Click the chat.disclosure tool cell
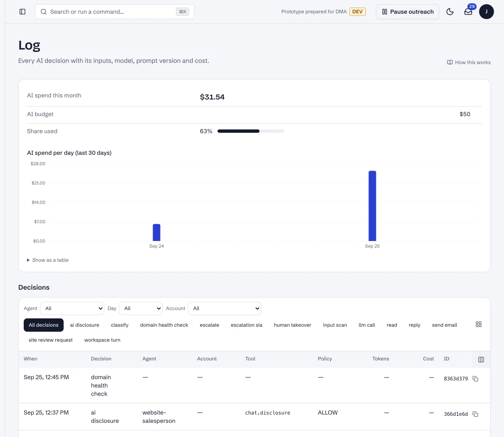Screen dimensions: 504x437 coord(268,413)
